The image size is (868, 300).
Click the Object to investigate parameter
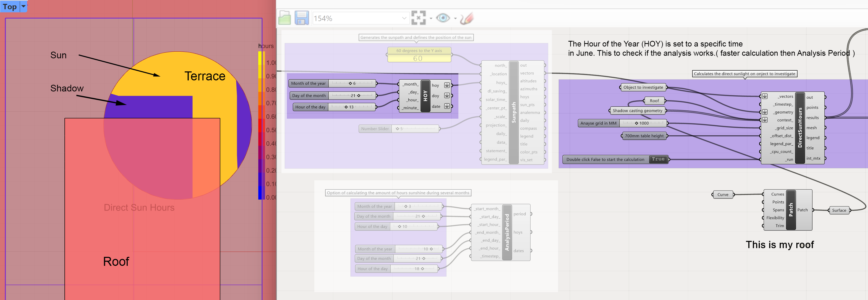pyautogui.click(x=643, y=87)
